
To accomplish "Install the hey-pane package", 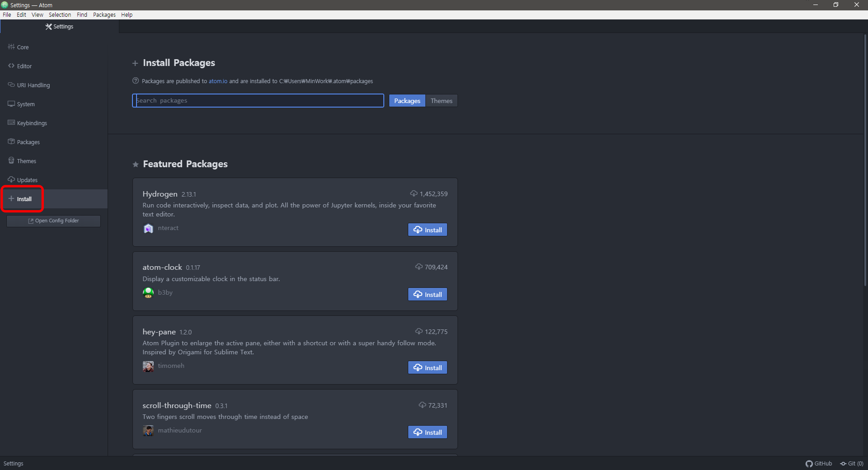I will coord(428,367).
